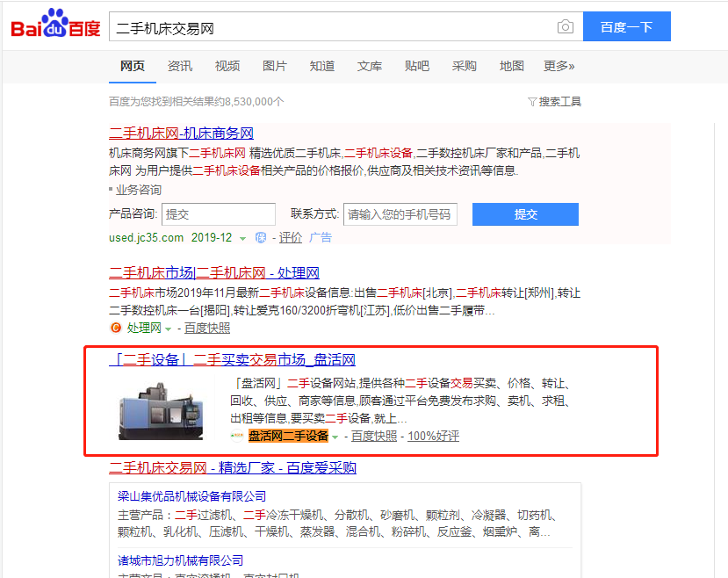Open result 二手机床市场|二手机床网 - 处理网
This screenshot has height=578, width=728.
pyautogui.click(x=214, y=272)
